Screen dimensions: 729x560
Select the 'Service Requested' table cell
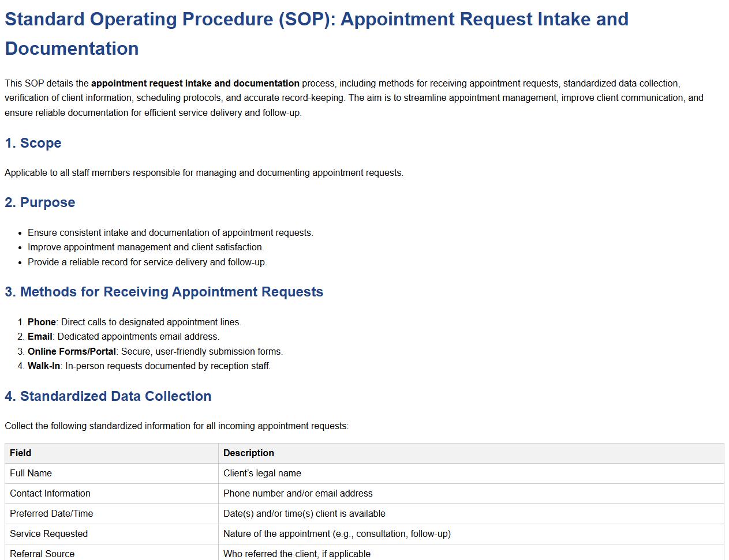pos(49,533)
